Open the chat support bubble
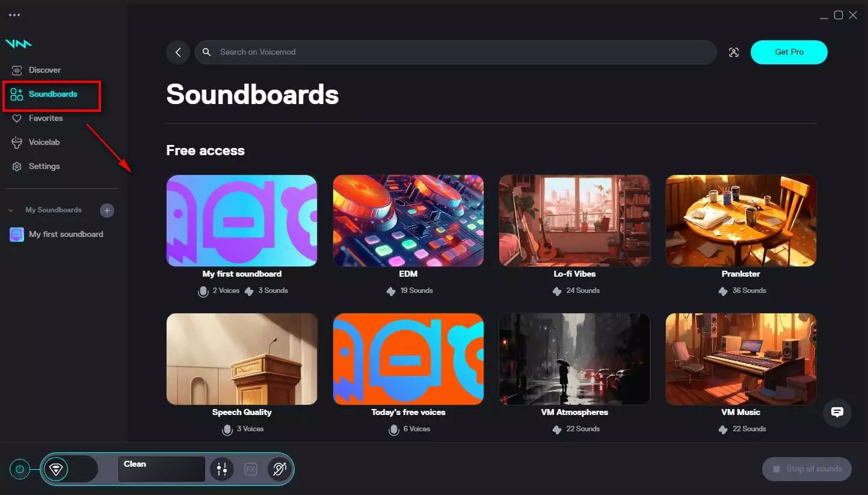Viewport: 868px width, 495px height. [x=837, y=413]
